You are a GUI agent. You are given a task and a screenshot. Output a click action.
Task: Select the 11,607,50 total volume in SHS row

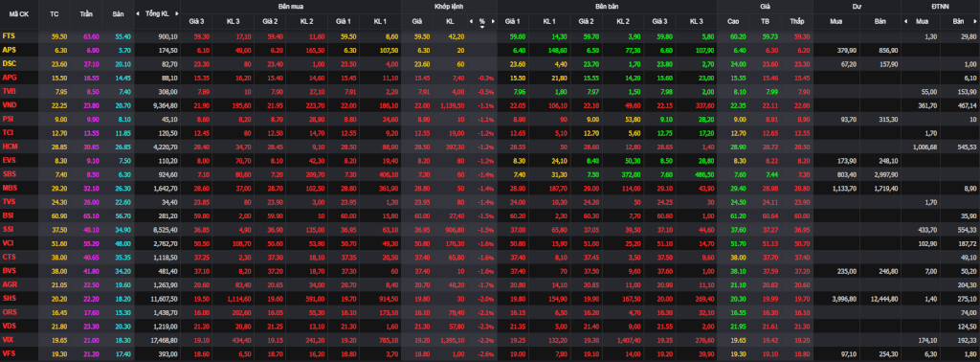(164, 298)
